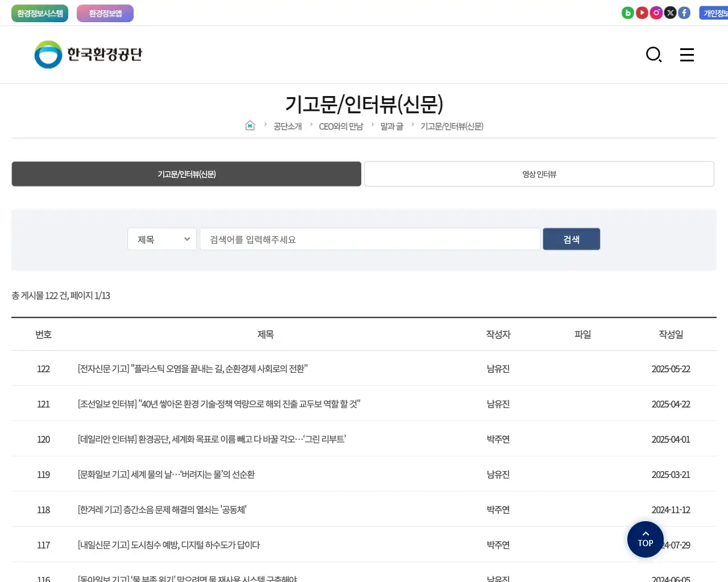This screenshot has width=728, height=582.
Task: Click the TOP scroll button
Action: click(644, 539)
